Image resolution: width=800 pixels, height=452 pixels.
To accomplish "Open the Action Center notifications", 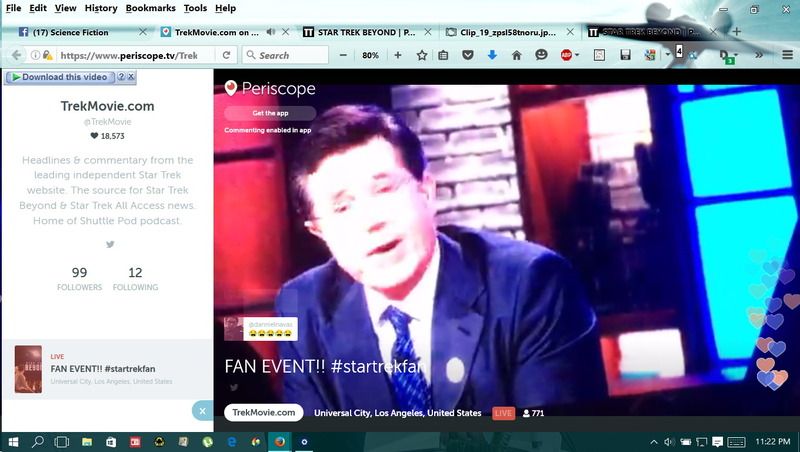I will 717,442.
